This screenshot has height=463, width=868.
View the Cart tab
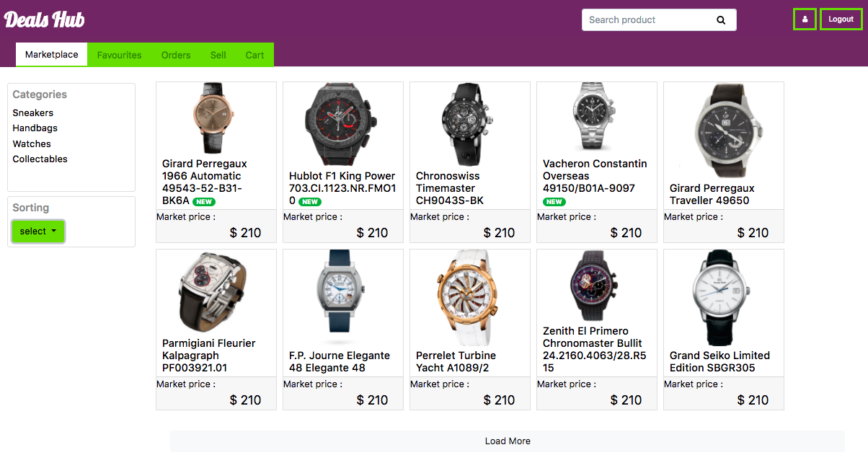click(x=254, y=55)
